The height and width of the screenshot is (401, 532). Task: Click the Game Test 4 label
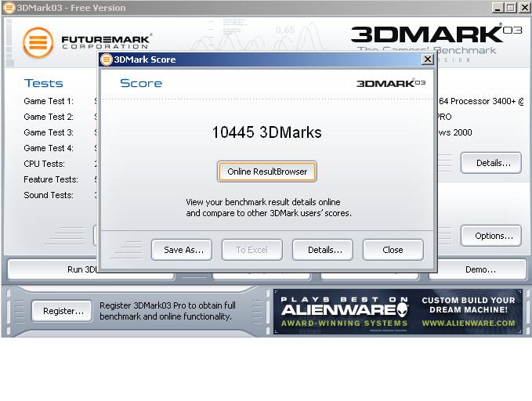(x=49, y=148)
